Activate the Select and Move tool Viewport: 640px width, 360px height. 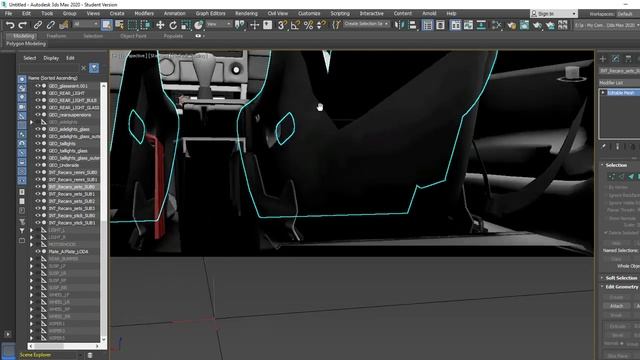tap(160, 25)
